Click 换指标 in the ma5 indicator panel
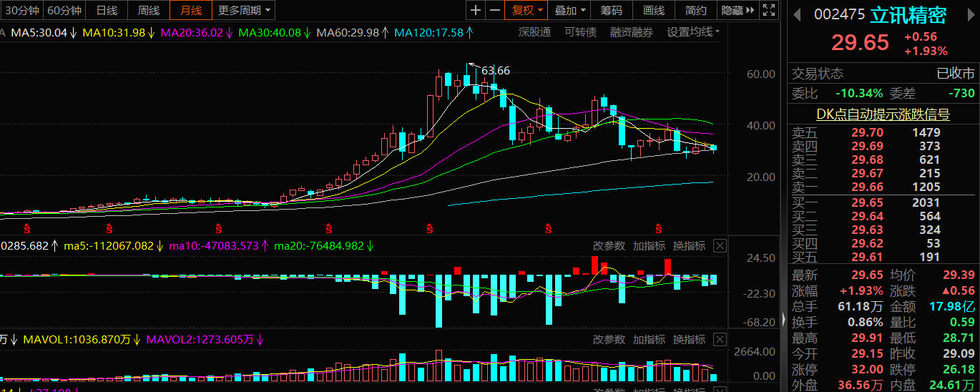 click(689, 246)
